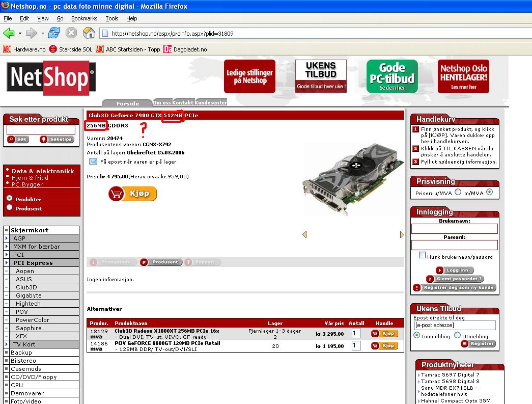Open the Gode PC-tilbud banner
Image resolution: width=532 pixels, height=404 pixels.
coord(392,76)
